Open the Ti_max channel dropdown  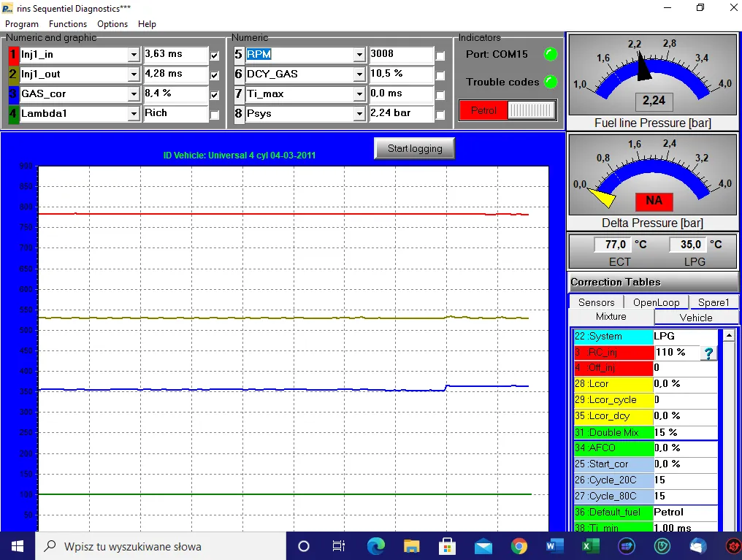(x=359, y=94)
